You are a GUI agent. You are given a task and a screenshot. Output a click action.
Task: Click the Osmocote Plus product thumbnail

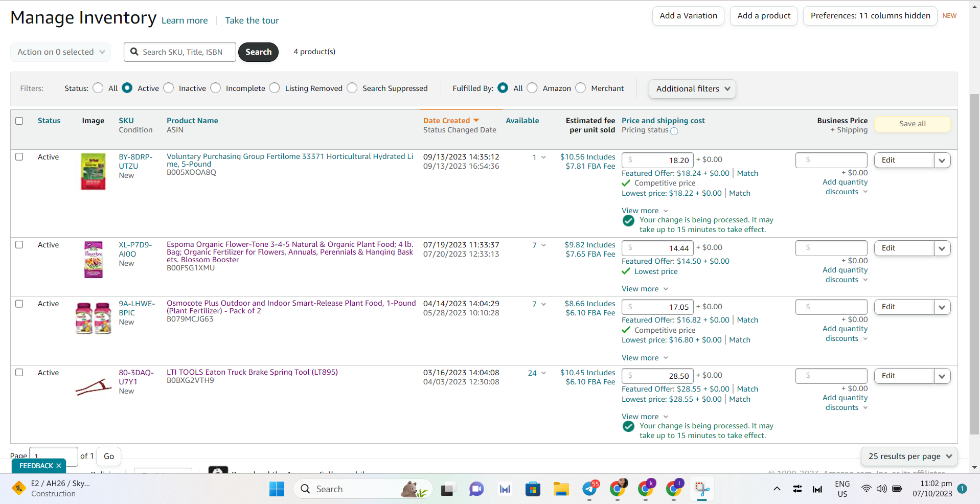point(93,318)
